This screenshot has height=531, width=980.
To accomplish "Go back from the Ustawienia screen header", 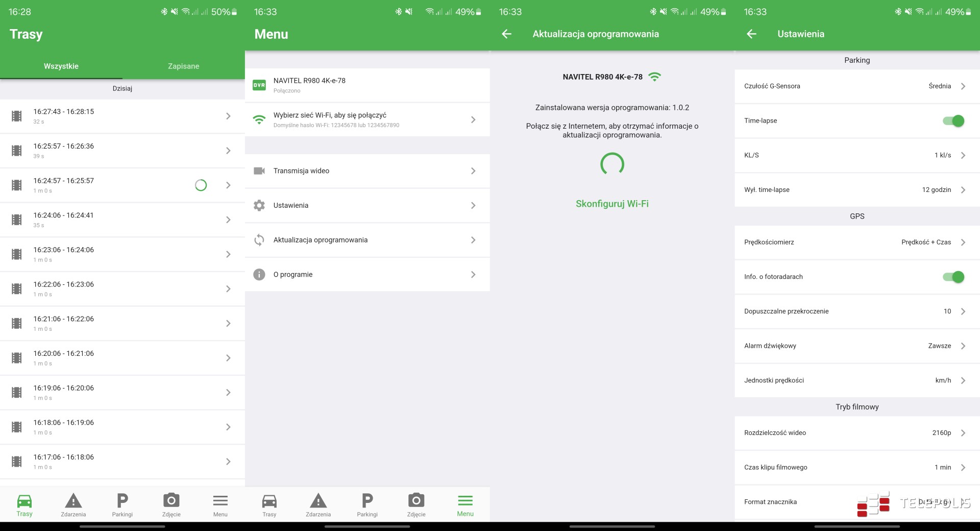I will click(751, 34).
